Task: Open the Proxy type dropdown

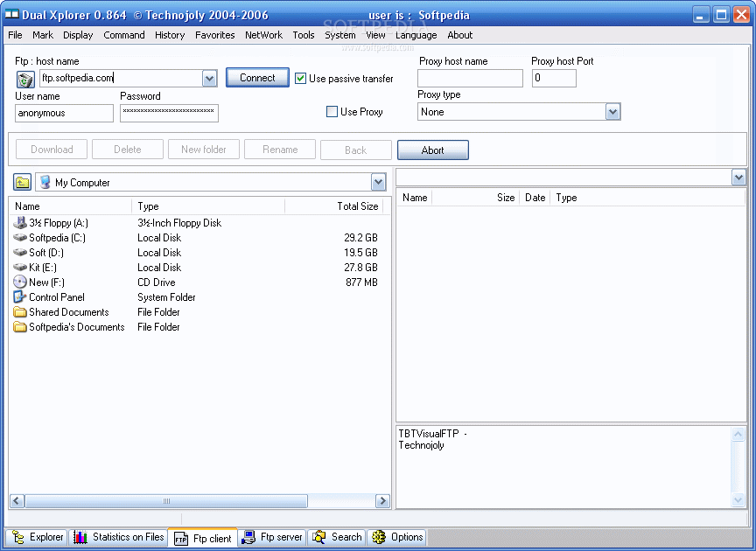Action: point(612,112)
